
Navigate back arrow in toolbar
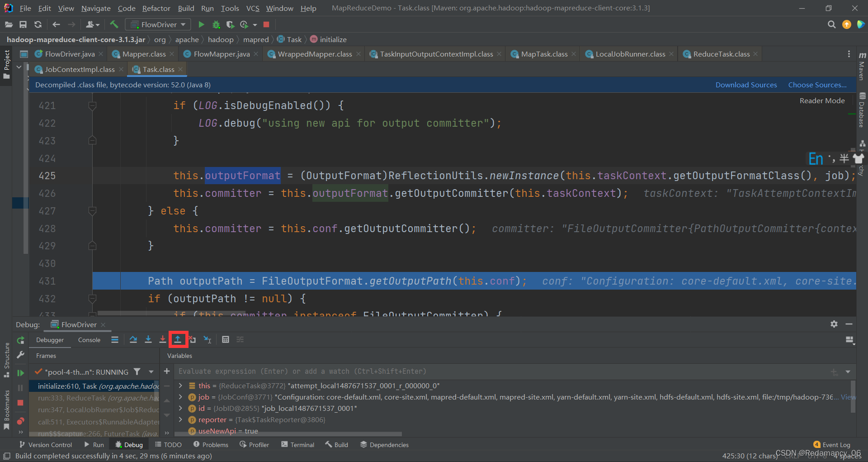coord(56,24)
